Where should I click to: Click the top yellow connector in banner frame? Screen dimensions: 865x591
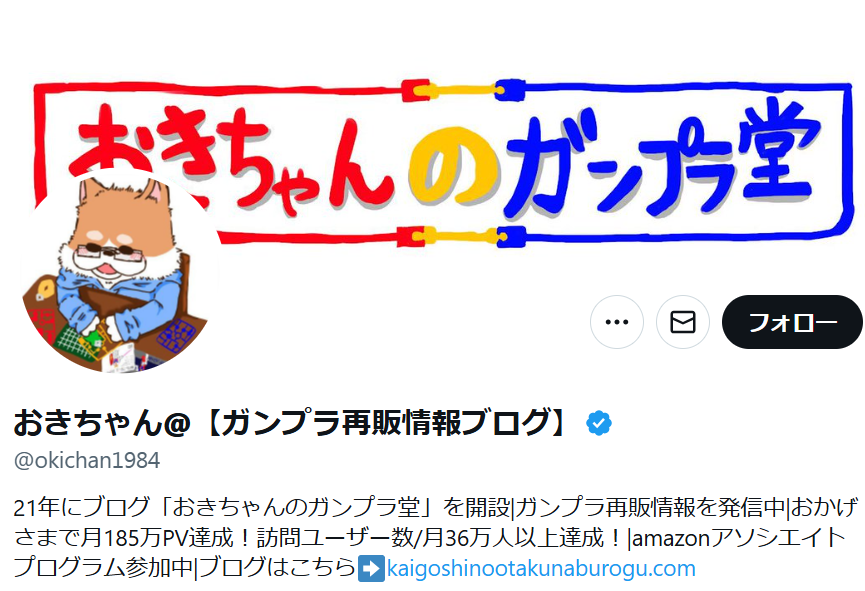[462, 90]
